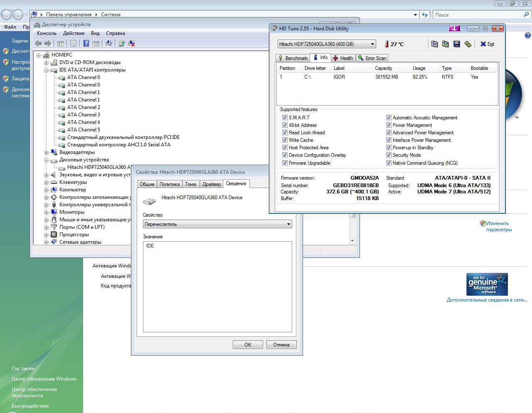This screenshot has width=532, height=413.
Task: Toggle the Native Command Queuing (NCQ) checkbox
Action: pos(389,163)
